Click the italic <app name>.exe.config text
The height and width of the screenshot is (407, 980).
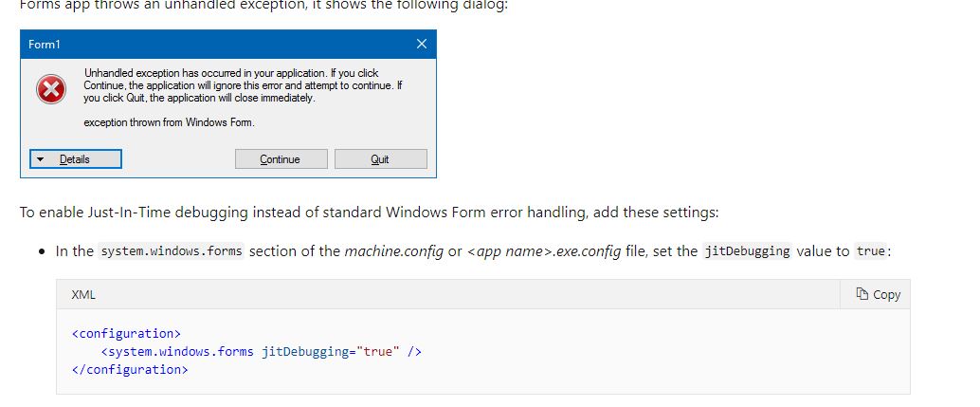[544, 251]
